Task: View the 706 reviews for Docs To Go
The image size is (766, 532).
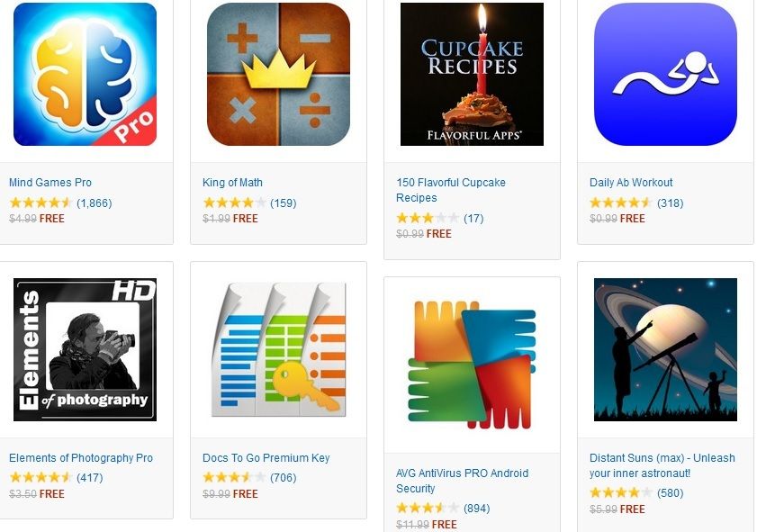Action: (284, 478)
